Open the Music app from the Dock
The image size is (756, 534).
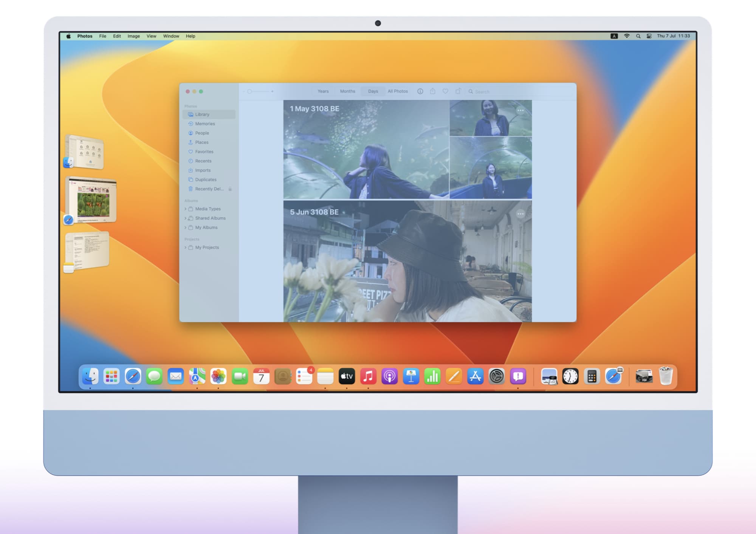(x=368, y=376)
